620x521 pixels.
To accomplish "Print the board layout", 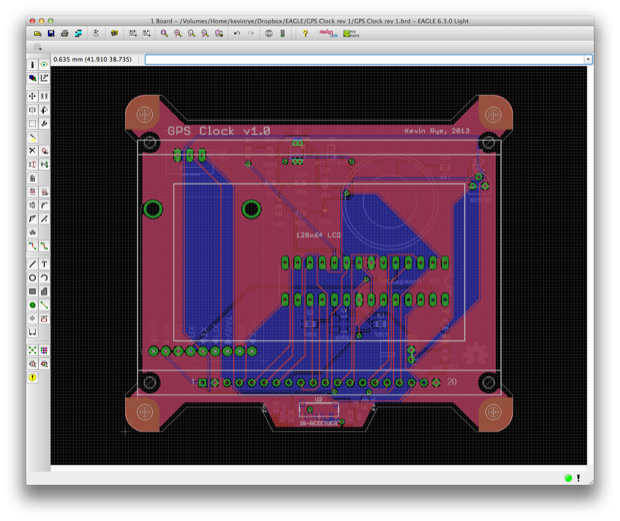I will tap(64, 34).
